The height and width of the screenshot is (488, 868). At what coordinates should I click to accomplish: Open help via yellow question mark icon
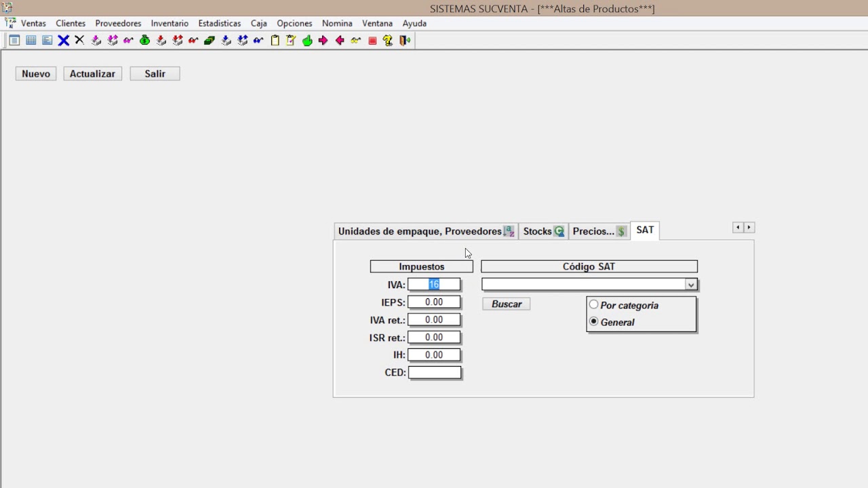(x=388, y=41)
